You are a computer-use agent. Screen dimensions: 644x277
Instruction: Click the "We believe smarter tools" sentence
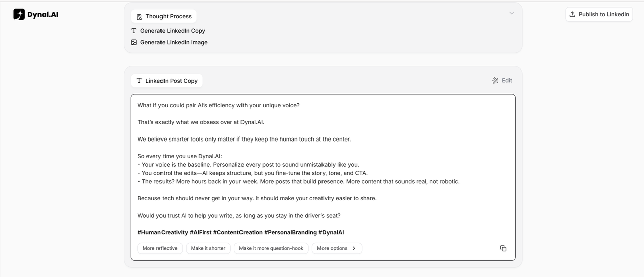[x=245, y=139]
